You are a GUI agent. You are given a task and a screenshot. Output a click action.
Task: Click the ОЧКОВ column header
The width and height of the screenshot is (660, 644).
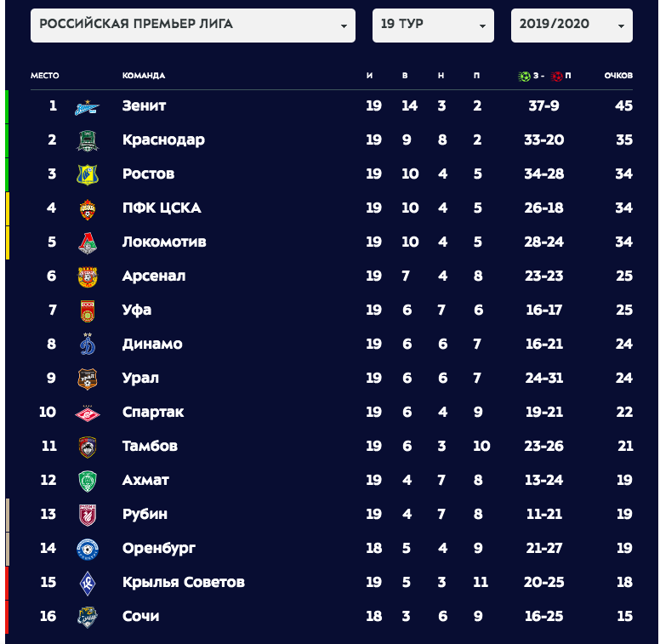coord(618,76)
